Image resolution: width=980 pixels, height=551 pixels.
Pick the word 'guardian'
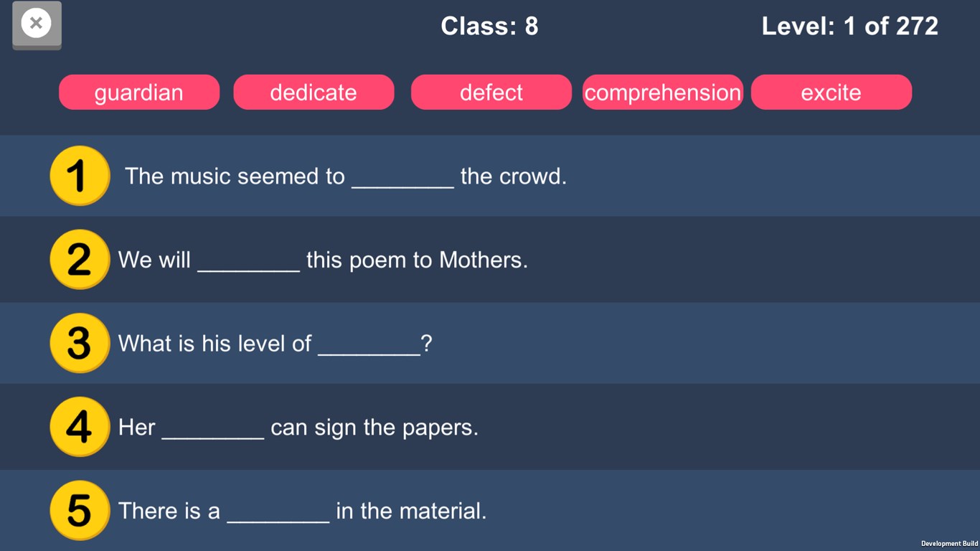point(139,93)
